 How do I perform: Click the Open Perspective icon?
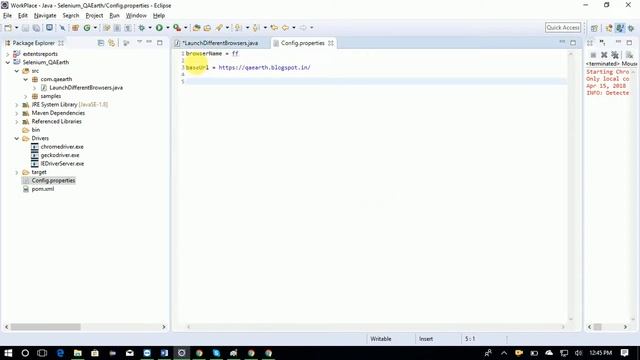coord(594,28)
